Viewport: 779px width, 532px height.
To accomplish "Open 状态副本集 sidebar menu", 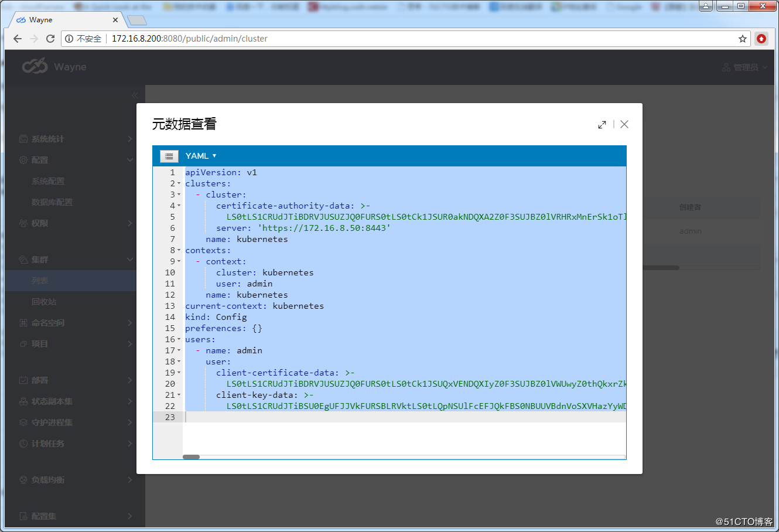I will [76, 401].
